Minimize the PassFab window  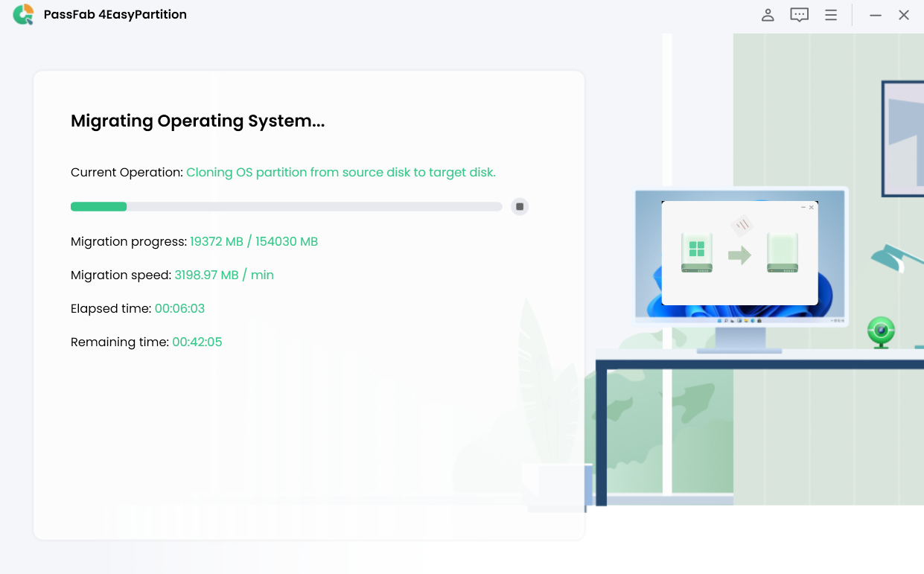click(x=876, y=14)
